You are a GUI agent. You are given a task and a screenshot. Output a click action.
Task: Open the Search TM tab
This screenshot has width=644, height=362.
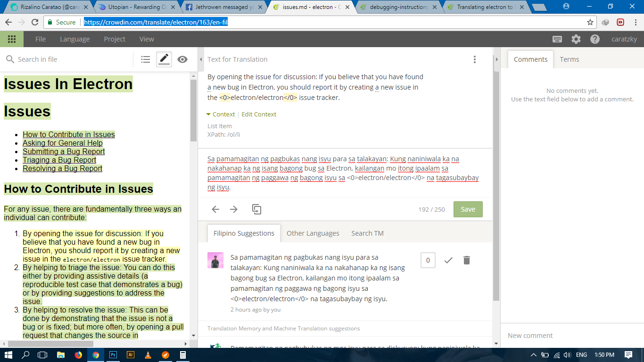[368, 233]
